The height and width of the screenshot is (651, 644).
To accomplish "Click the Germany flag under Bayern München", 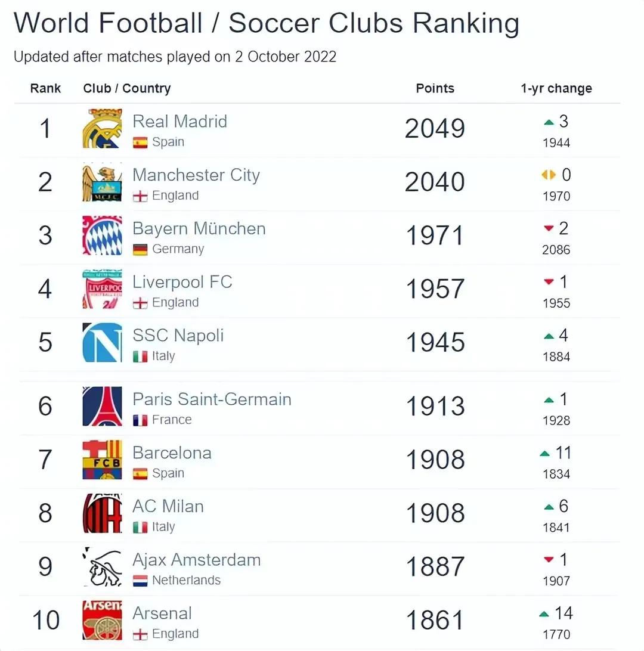I will tap(140, 249).
